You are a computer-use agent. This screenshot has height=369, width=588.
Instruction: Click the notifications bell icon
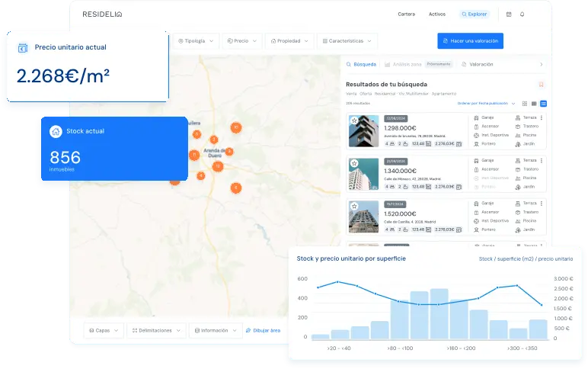pos(522,14)
